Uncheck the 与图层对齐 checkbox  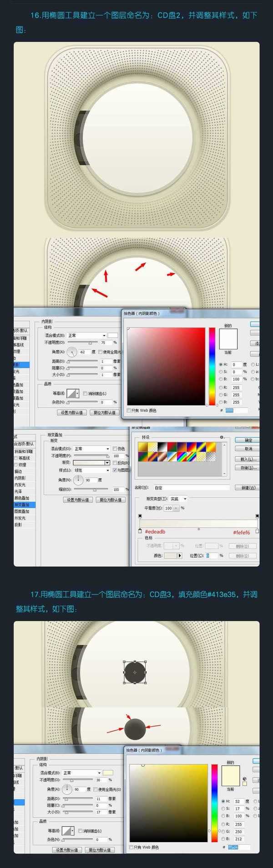[x=115, y=470]
